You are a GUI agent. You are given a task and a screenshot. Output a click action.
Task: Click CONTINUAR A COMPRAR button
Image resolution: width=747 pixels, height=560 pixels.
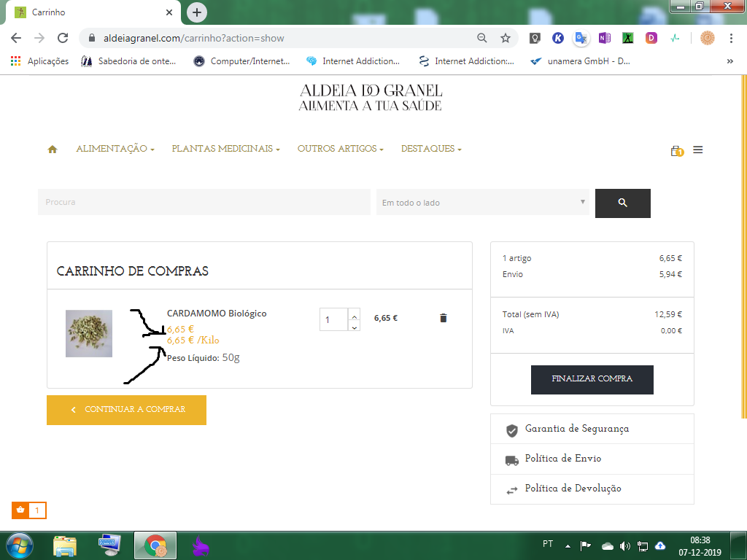tap(126, 410)
